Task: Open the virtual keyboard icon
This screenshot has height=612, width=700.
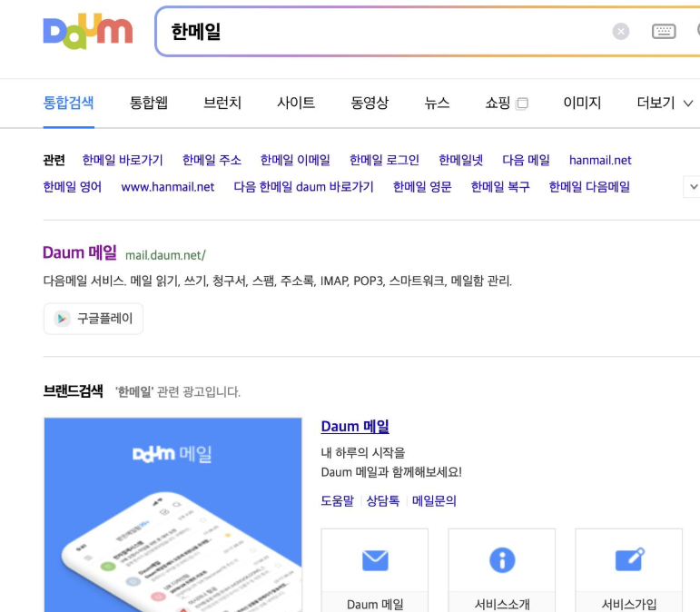Action: (664, 31)
